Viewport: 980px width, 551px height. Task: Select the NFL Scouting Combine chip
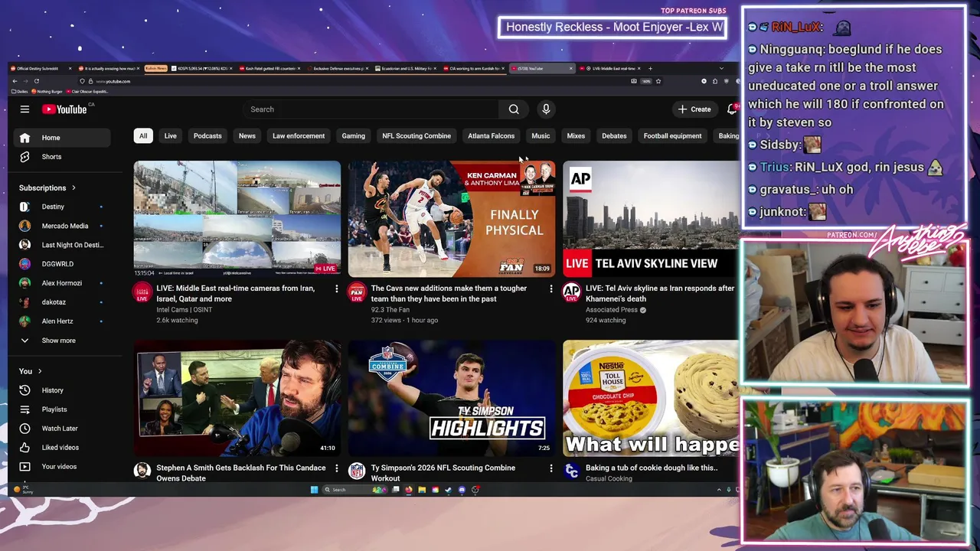coord(416,136)
